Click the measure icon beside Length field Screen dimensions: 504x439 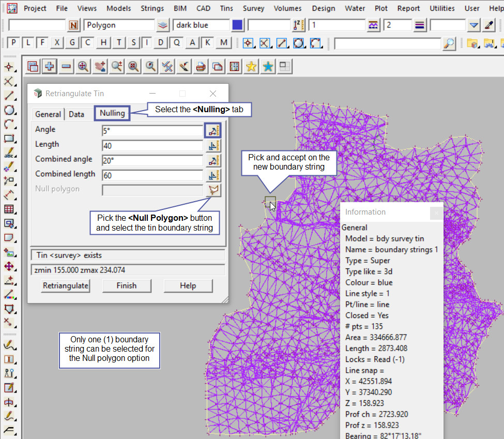[213, 146]
